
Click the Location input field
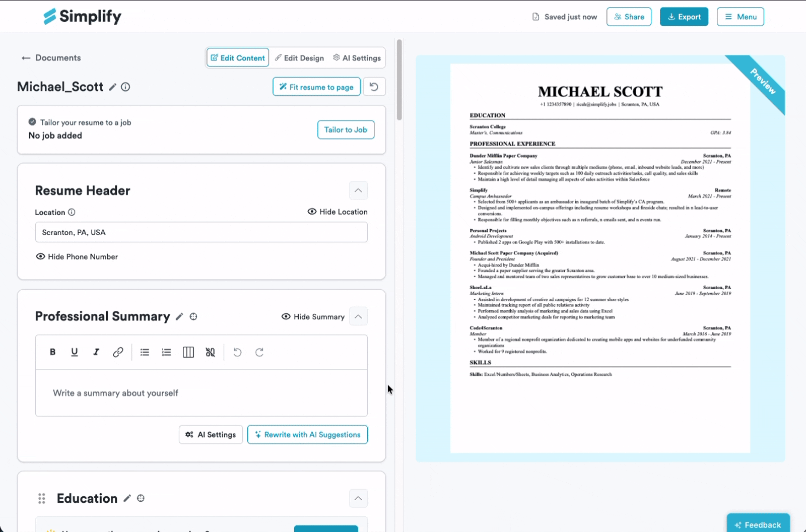coord(201,232)
